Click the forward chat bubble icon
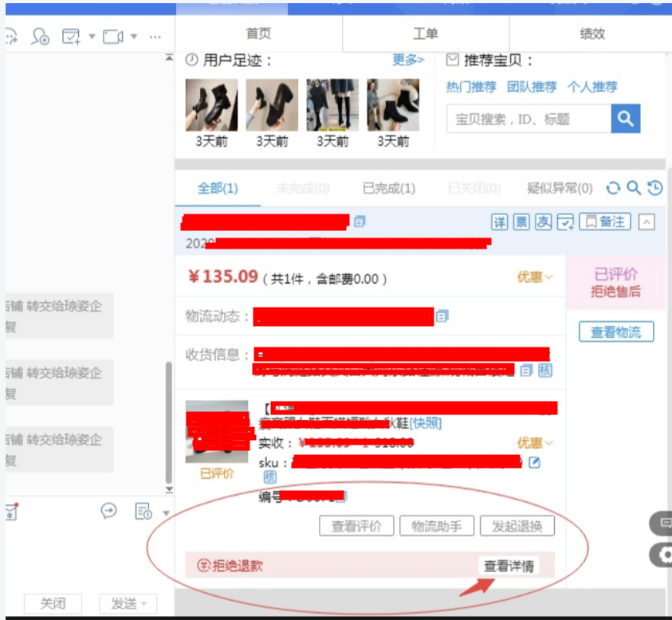672x620 pixels. coord(109,511)
